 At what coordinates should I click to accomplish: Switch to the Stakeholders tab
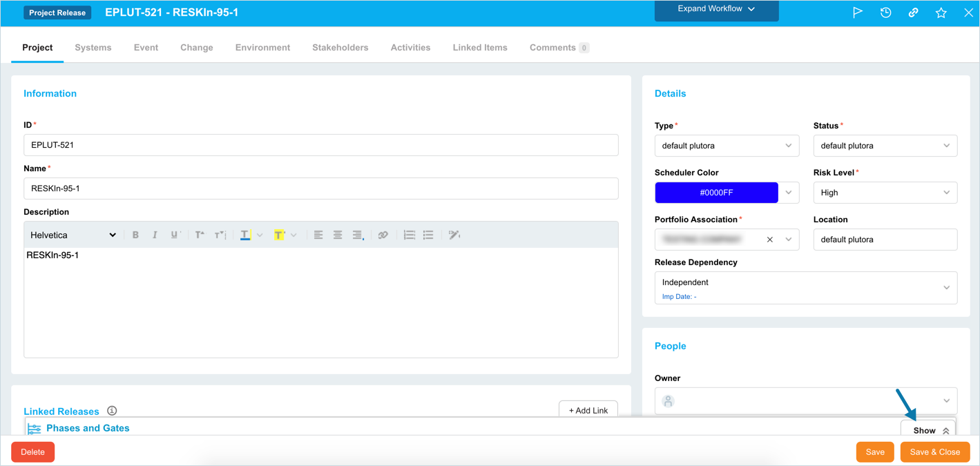pyautogui.click(x=340, y=48)
